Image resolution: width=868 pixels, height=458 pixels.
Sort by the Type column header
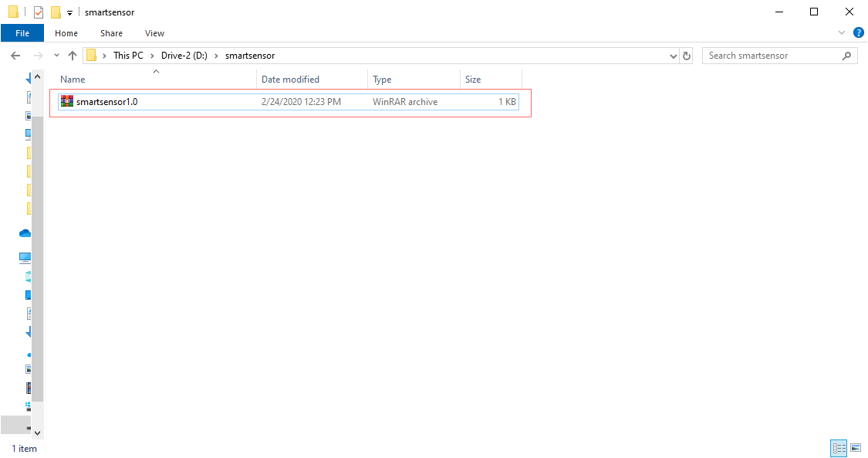[382, 80]
